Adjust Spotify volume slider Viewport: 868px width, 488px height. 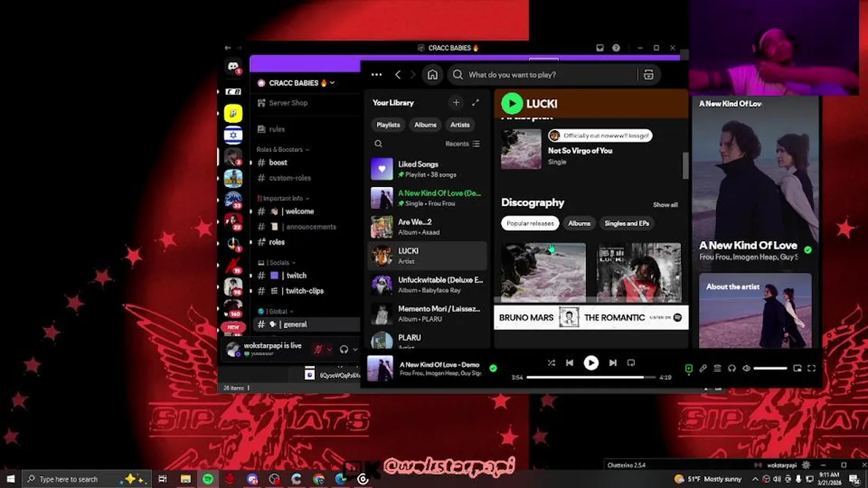click(x=770, y=368)
